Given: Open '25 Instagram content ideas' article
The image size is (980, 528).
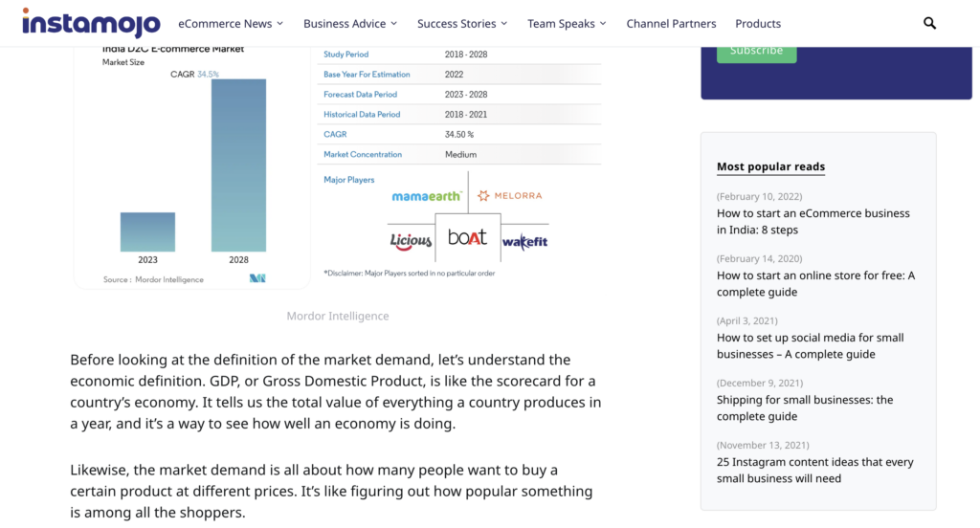Looking at the screenshot, I should pyautogui.click(x=814, y=471).
